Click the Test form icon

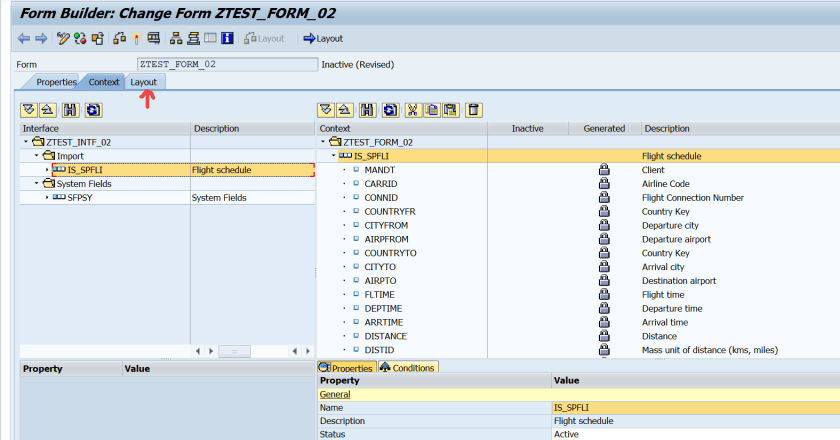tap(154, 39)
